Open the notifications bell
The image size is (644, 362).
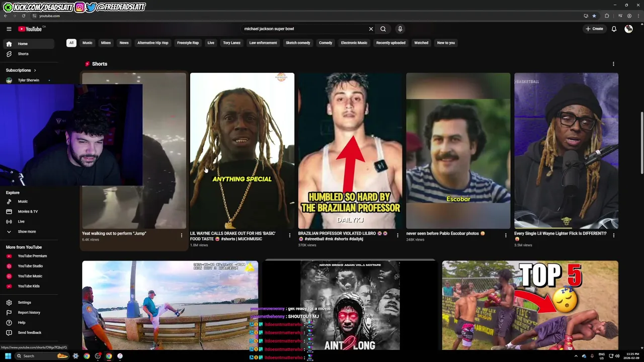(614, 29)
